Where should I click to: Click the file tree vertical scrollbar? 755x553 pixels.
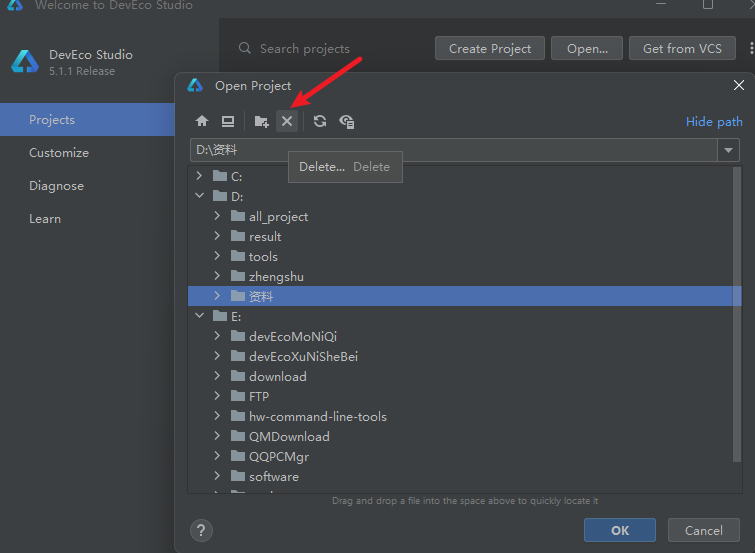pyautogui.click(x=737, y=314)
